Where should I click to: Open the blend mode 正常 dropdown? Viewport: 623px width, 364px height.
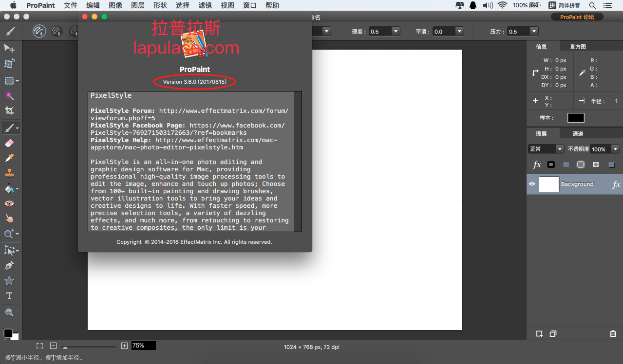click(546, 149)
